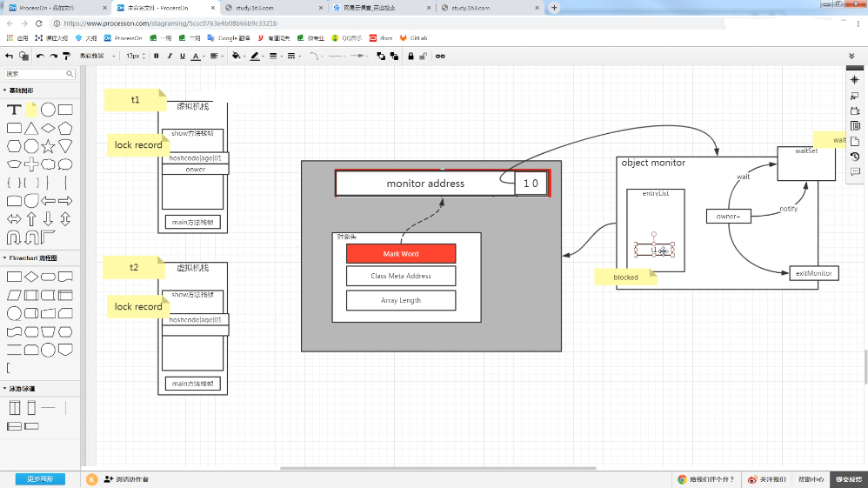Click the More Shapes button

tap(40, 479)
